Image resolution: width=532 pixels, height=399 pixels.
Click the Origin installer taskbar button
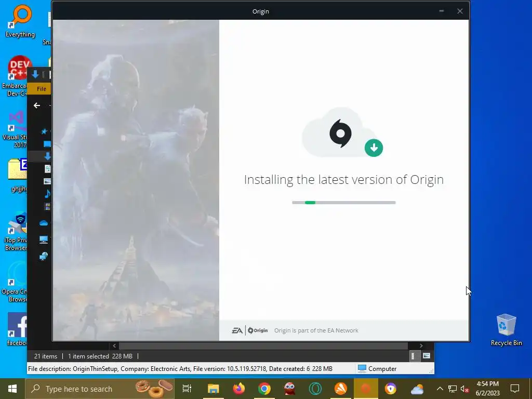point(366,389)
